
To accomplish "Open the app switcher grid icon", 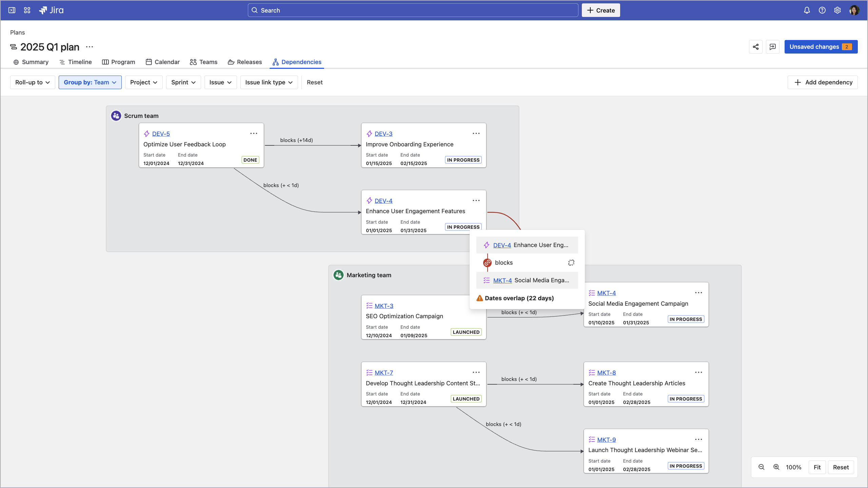I will (x=27, y=10).
